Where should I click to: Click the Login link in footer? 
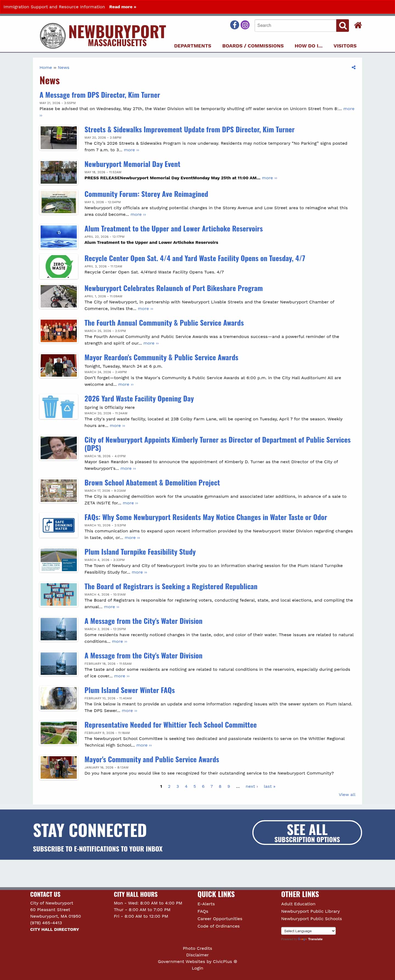197,968
